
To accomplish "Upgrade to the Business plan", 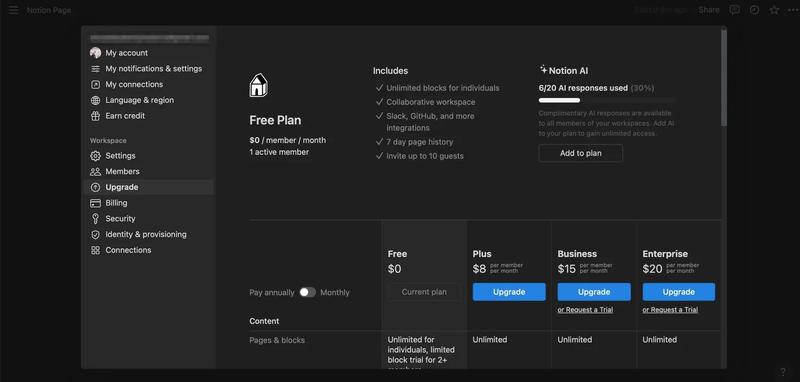I will point(594,292).
